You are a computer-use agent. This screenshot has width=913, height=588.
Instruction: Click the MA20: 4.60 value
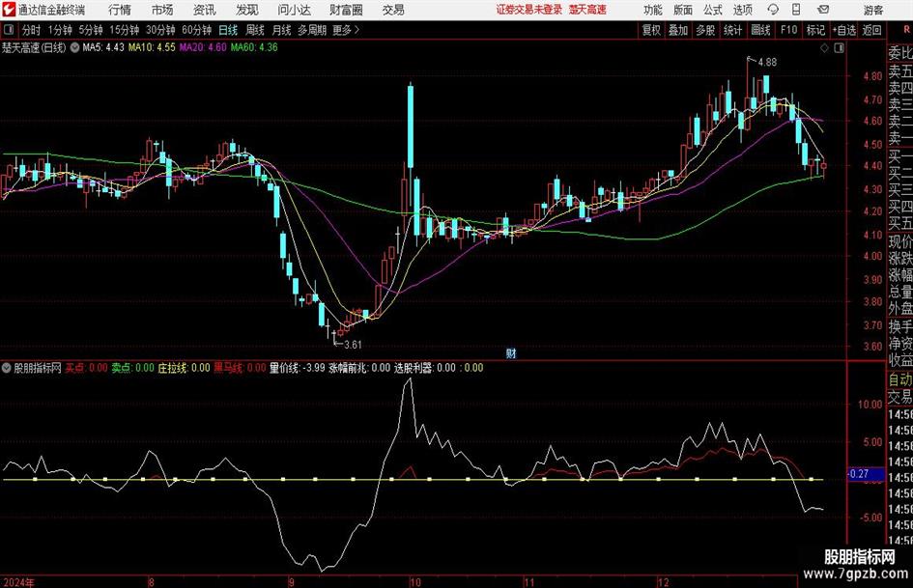coord(203,47)
